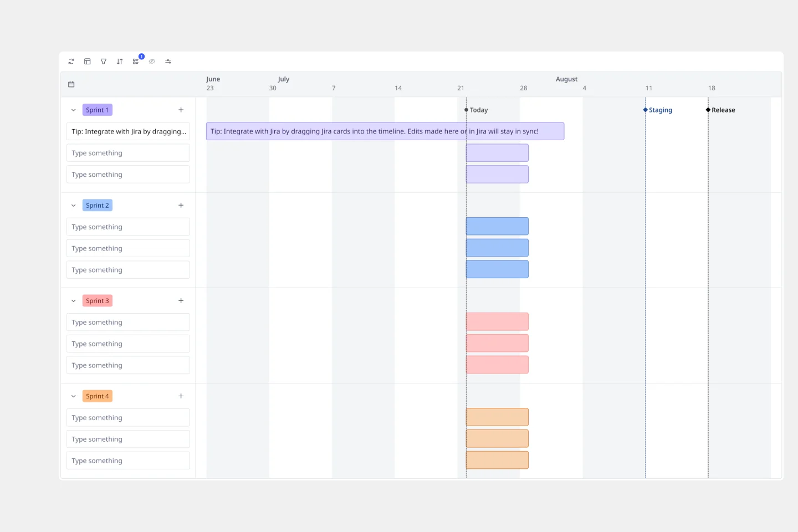The height and width of the screenshot is (532, 798).
Task: Toggle the hidden items eye icon
Action: [x=152, y=62]
